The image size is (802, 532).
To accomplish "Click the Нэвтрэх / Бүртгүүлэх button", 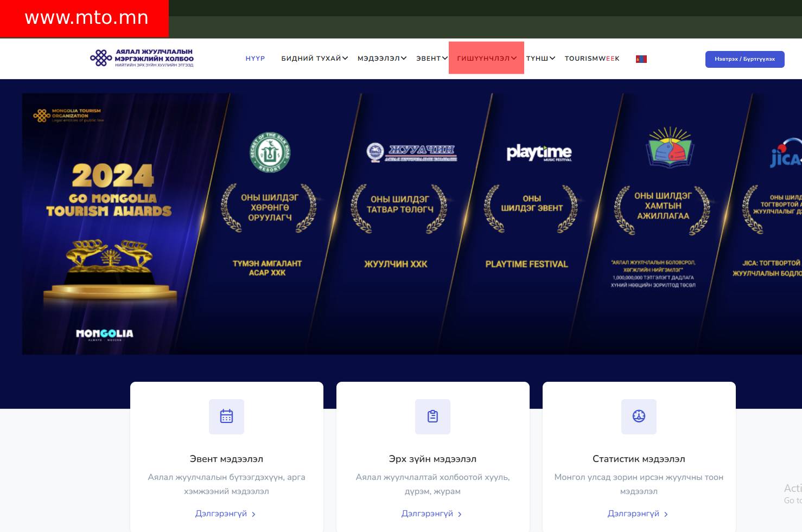I will 745,59.
